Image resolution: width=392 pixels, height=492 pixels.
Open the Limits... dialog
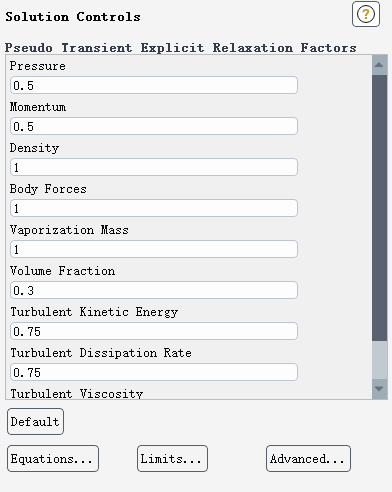pyautogui.click(x=172, y=459)
